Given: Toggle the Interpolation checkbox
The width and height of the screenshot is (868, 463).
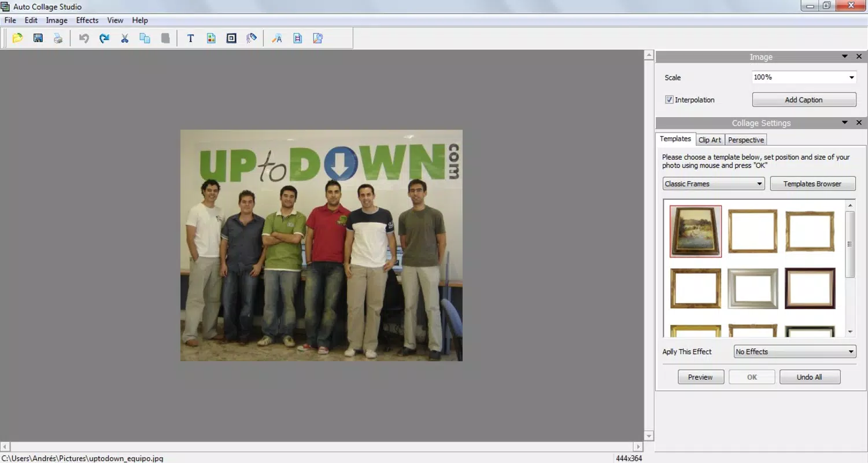Looking at the screenshot, I should pyautogui.click(x=669, y=100).
